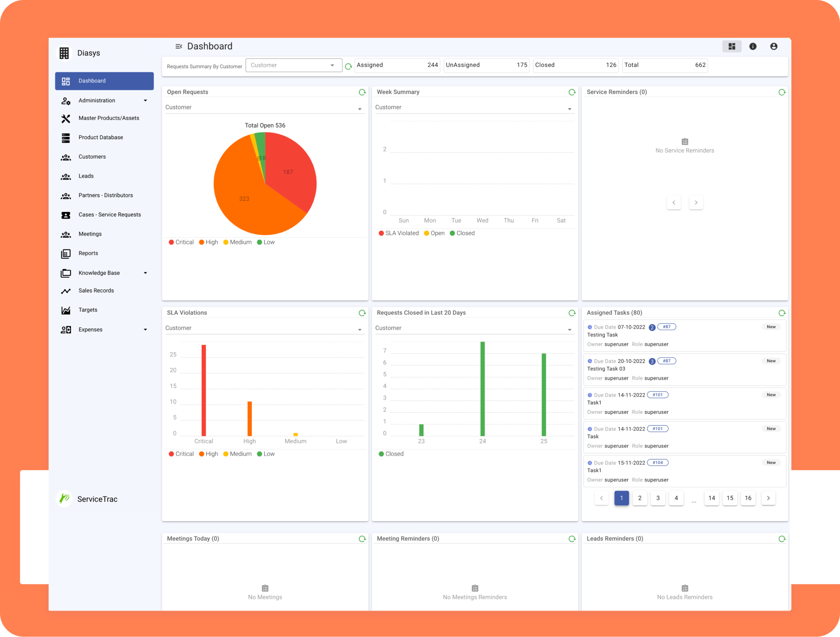Refresh the Week Summary panel
The height and width of the screenshot is (637, 840).
click(x=572, y=92)
